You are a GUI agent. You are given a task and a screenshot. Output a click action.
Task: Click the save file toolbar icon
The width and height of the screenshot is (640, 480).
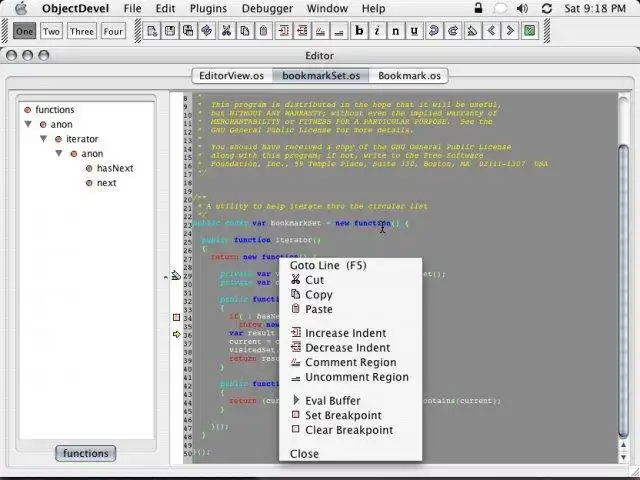coord(170,31)
